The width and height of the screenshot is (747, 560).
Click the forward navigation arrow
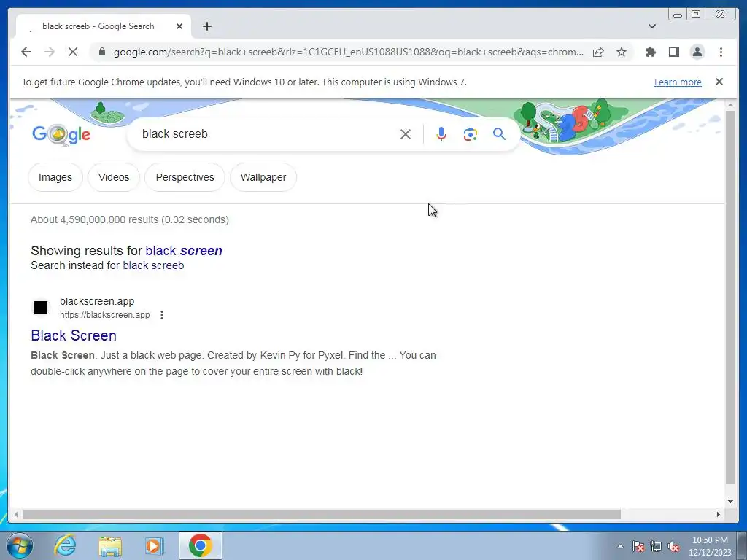(50, 52)
